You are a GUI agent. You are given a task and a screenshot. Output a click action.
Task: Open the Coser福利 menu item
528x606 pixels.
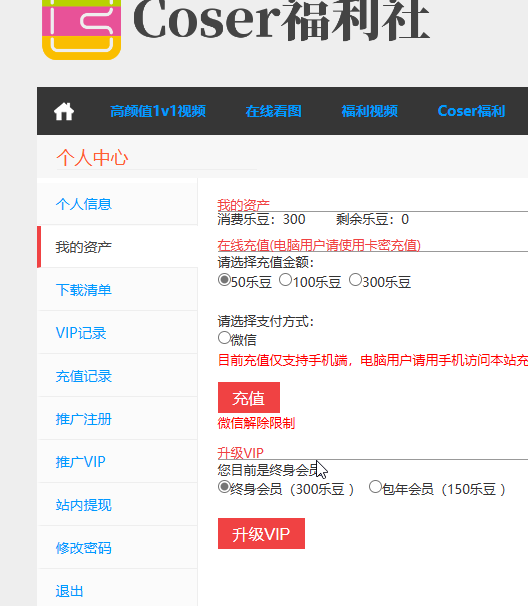471,111
